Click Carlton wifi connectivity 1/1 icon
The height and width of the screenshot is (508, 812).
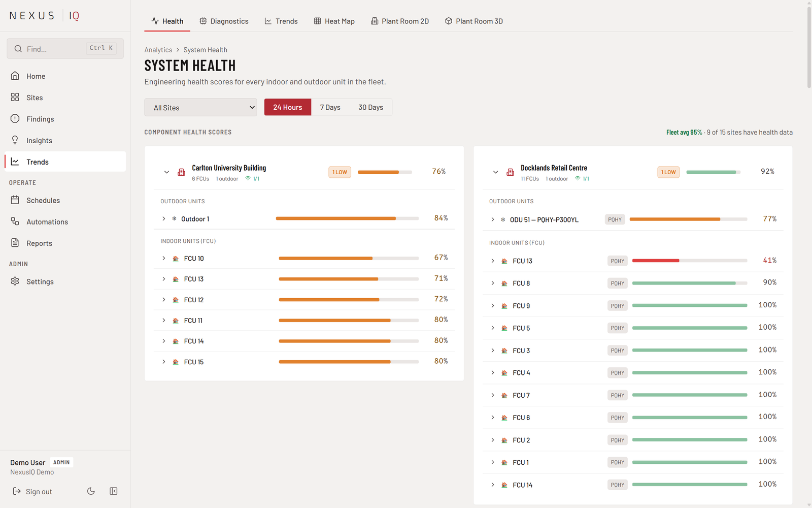click(248, 178)
